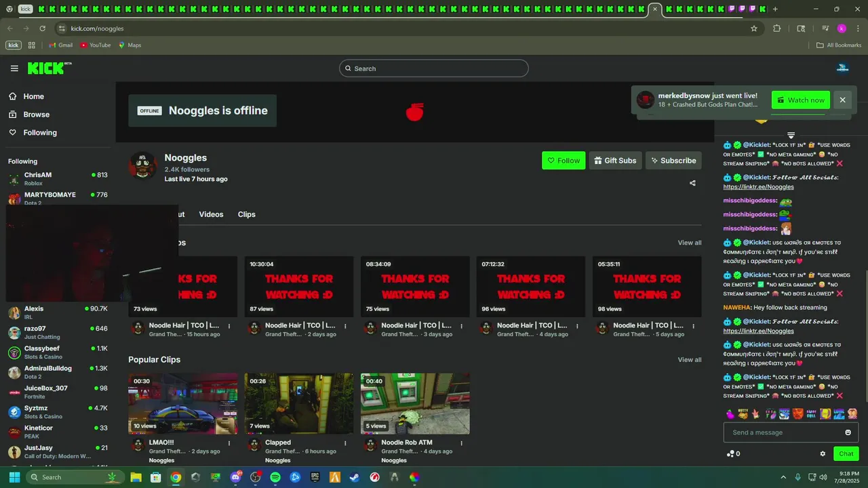The image size is (868, 488).
Task: Open the 07:12:32 video thumbnail
Action: [531, 287]
